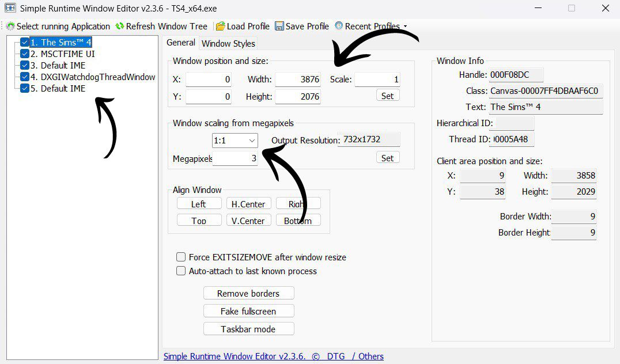Click the Scale input field
This screenshot has height=364, width=620.
(x=377, y=79)
